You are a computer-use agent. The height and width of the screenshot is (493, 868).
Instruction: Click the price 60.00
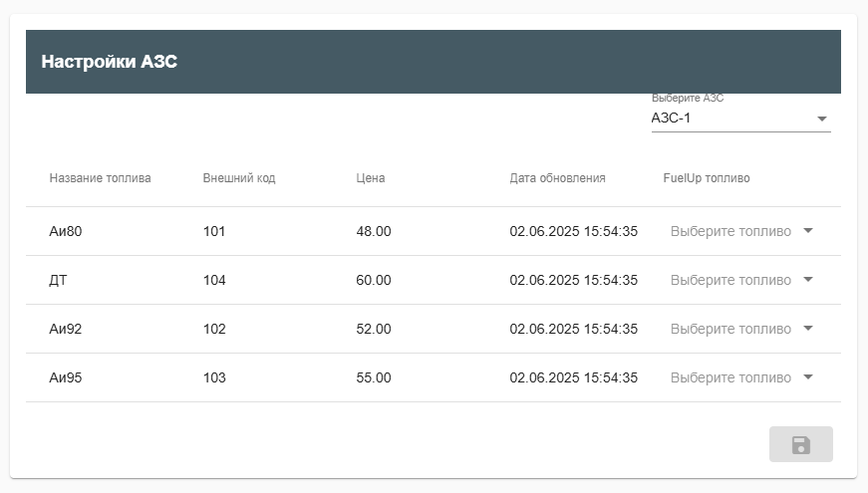coord(374,280)
